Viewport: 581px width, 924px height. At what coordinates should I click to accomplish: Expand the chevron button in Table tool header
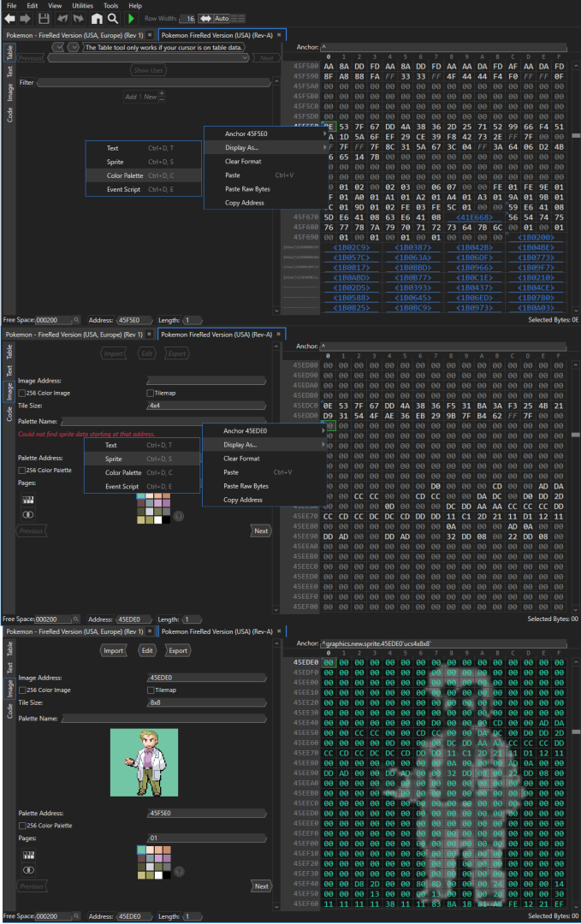[73, 47]
